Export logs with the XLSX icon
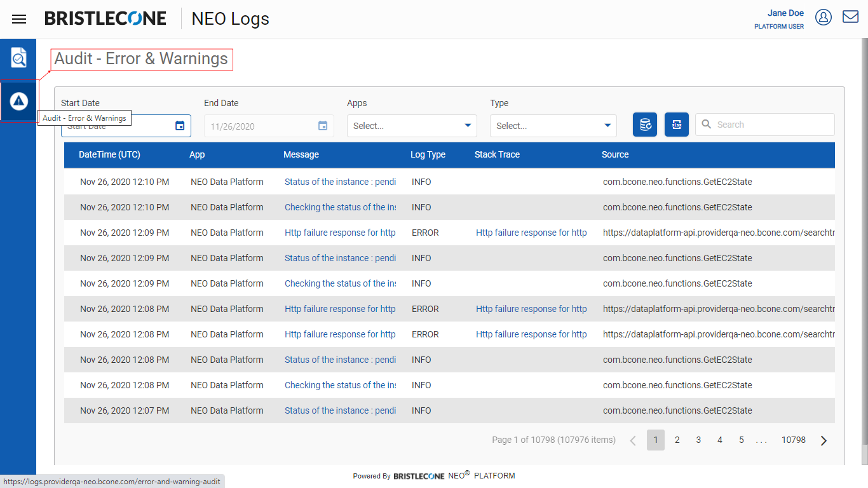The width and height of the screenshot is (868, 488). coord(677,125)
